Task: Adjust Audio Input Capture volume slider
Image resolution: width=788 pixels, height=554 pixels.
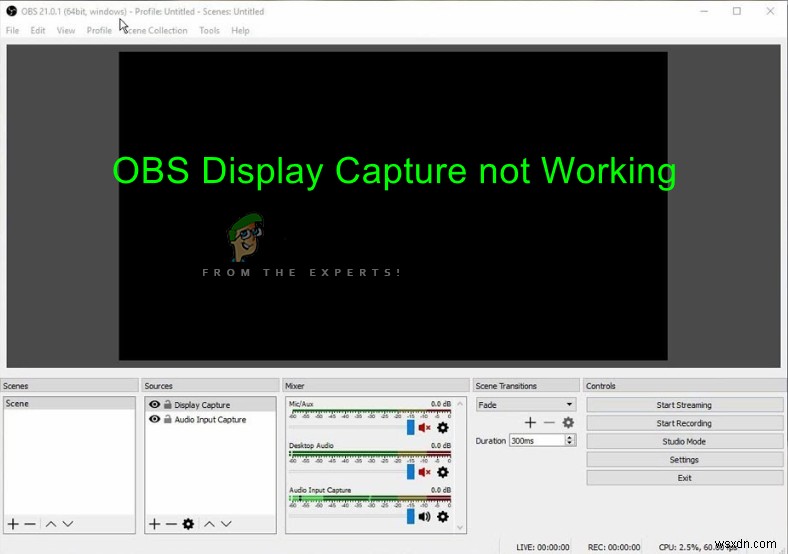Action: click(411, 516)
